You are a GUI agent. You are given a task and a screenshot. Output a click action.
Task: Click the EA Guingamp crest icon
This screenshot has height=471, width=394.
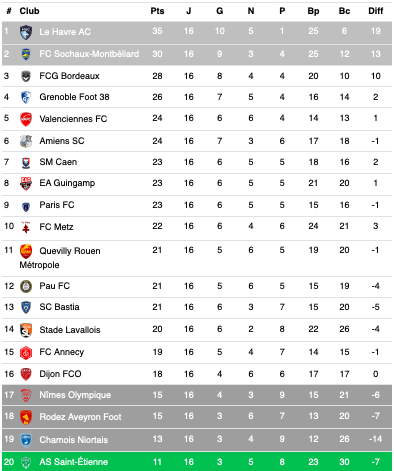pyautogui.click(x=26, y=183)
